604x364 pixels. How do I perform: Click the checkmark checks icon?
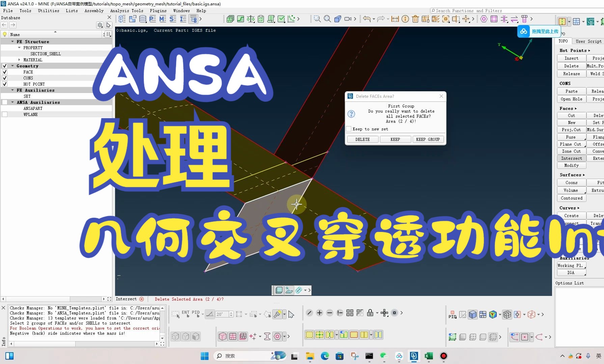[x=281, y=19]
